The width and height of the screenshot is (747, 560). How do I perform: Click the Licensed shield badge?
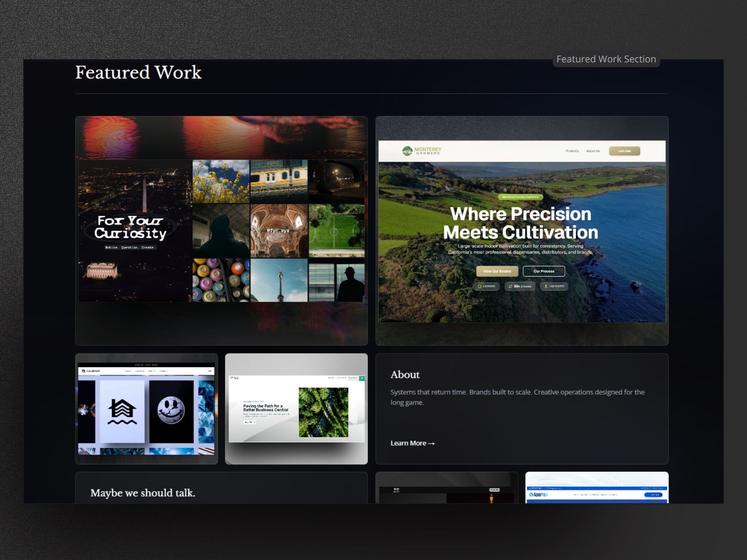point(486,286)
